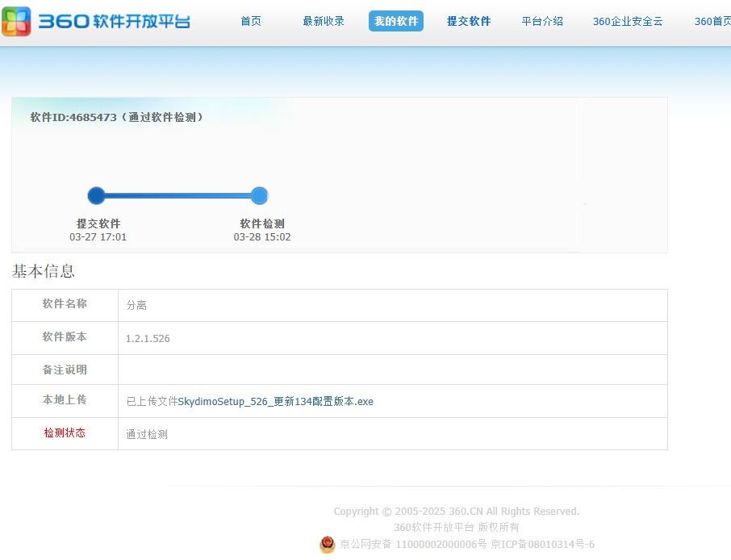The image size is (731, 560).
Task: Click the 360软件开放平台 logo text
Action: 114,22
